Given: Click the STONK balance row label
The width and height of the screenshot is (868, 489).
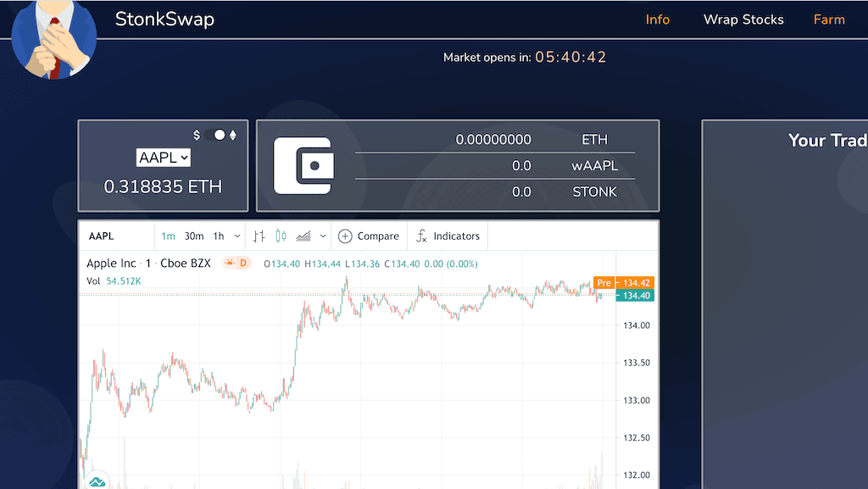Looking at the screenshot, I should pos(594,192).
